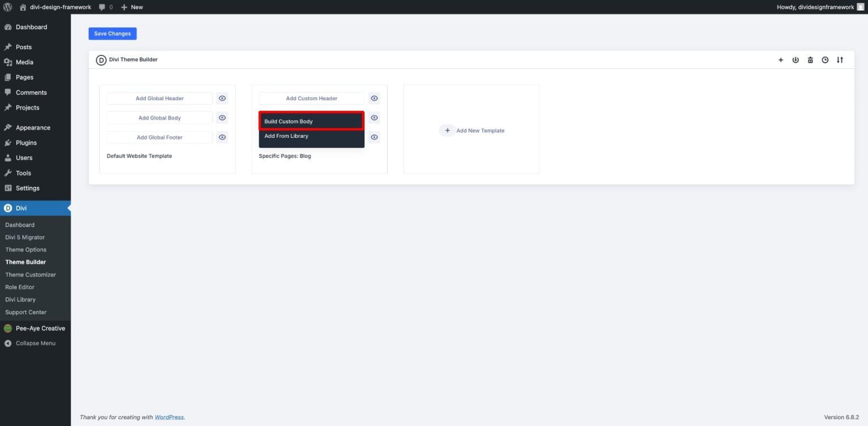Viewport: 868px width, 426px height.
Task: Click the Save Changes button
Action: [112, 33]
